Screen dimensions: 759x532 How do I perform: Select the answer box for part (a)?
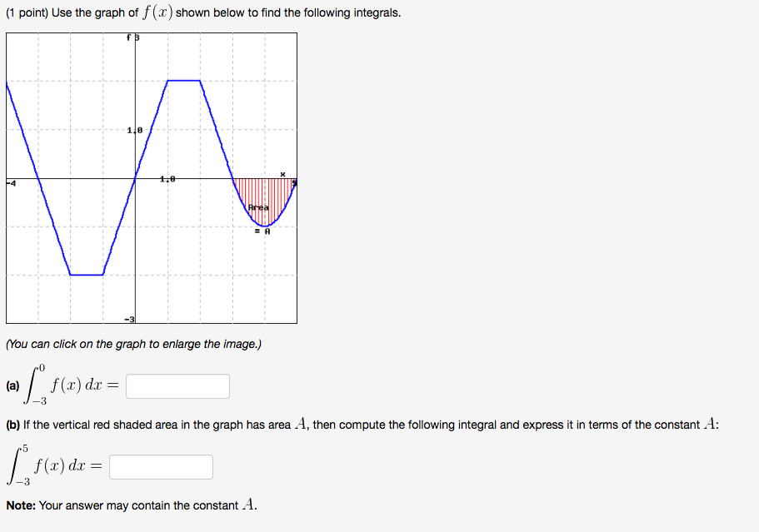point(177,385)
